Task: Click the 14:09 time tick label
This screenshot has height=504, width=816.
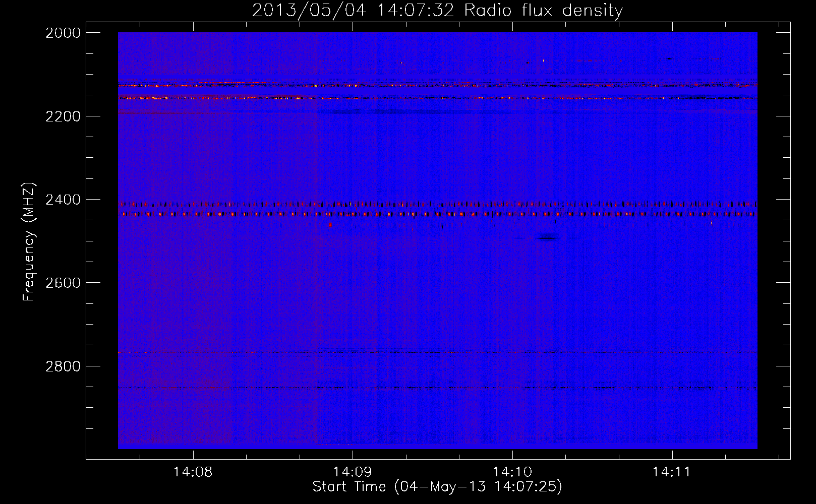Action: point(353,472)
